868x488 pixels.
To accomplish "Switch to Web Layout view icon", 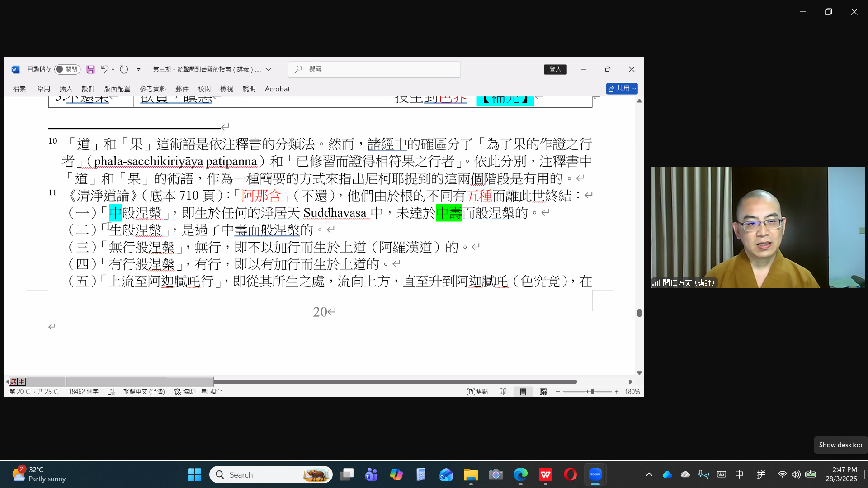I will click(543, 392).
